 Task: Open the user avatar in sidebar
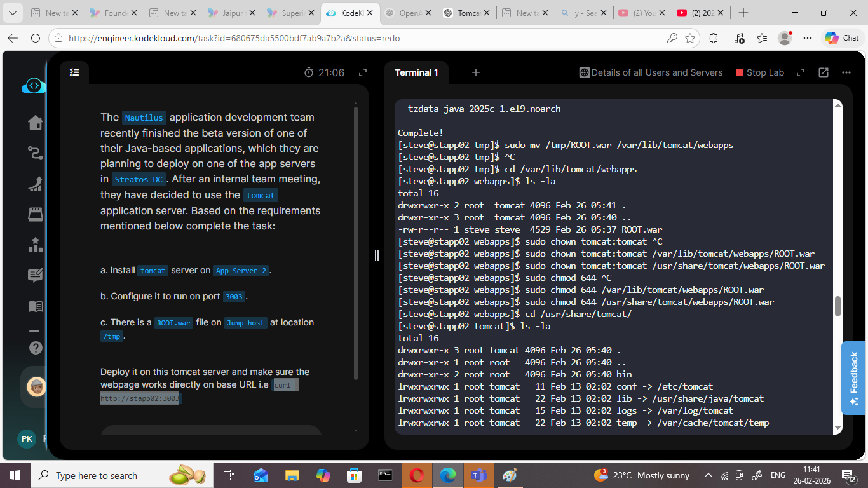pos(36,386)
